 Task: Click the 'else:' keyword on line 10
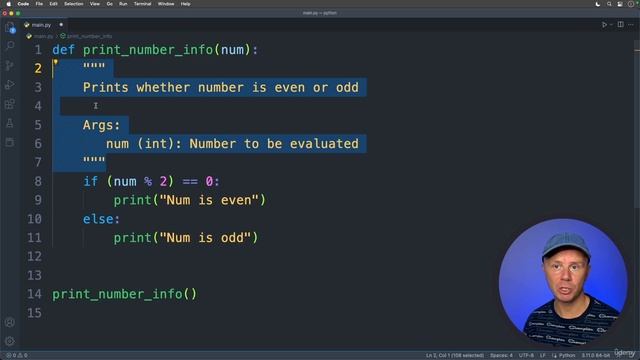tap(102, 219)
